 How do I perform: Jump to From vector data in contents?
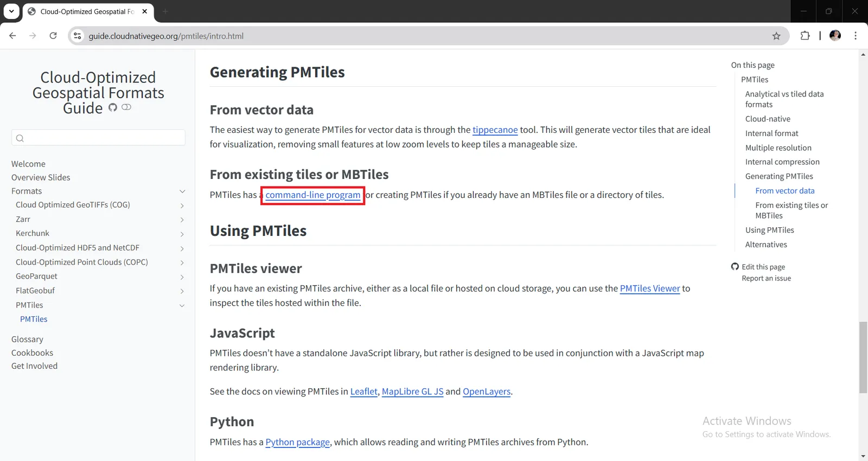click(785, 191)
